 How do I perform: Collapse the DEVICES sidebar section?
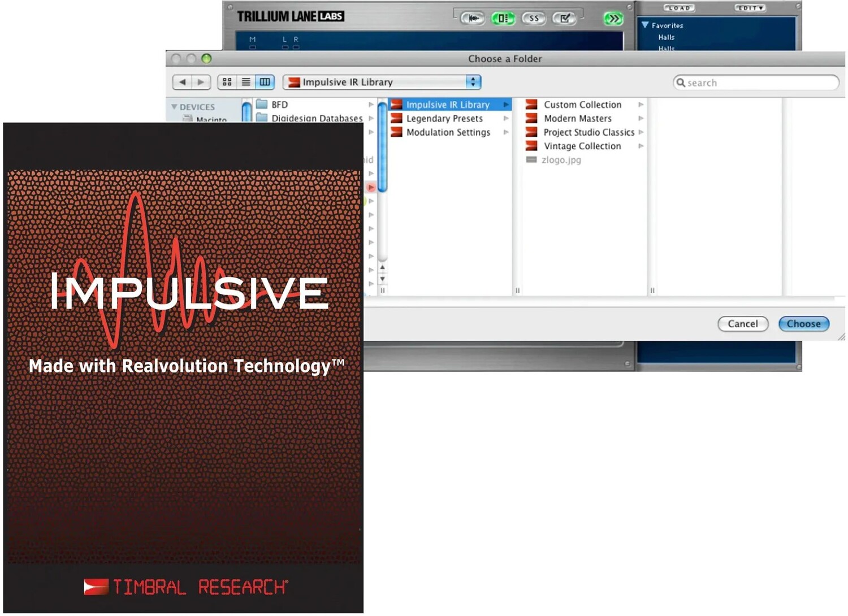174,107
